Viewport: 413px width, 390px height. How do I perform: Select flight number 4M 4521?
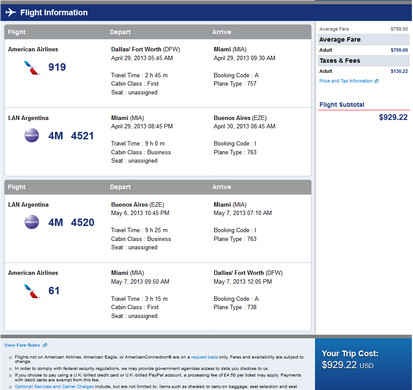click(x=71, y=136)
